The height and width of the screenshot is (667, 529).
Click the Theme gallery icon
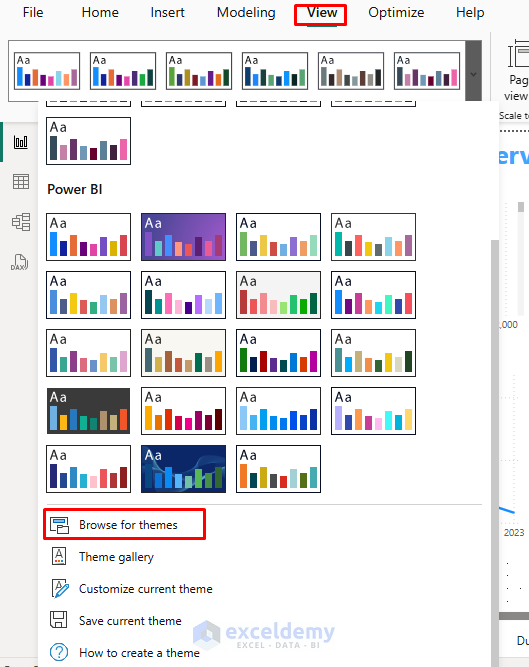59,556
